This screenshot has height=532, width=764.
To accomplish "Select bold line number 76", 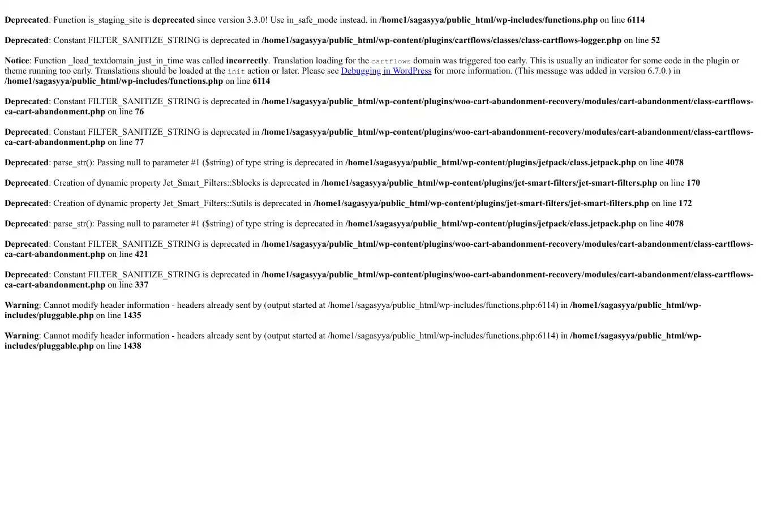I will pos(139,111).
